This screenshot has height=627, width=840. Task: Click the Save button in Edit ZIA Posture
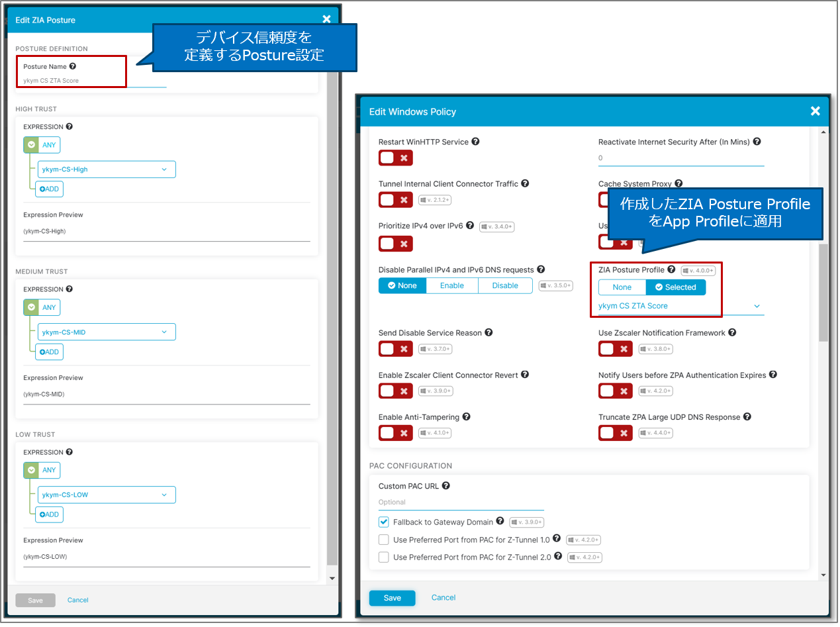tap(35, 601)
